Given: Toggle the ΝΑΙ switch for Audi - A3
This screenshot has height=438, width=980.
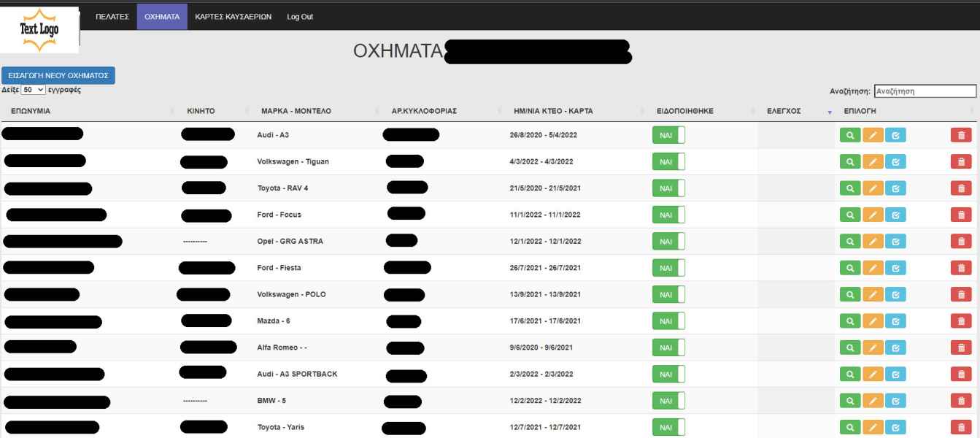Looking at the screenshot, I should [668, 135].
